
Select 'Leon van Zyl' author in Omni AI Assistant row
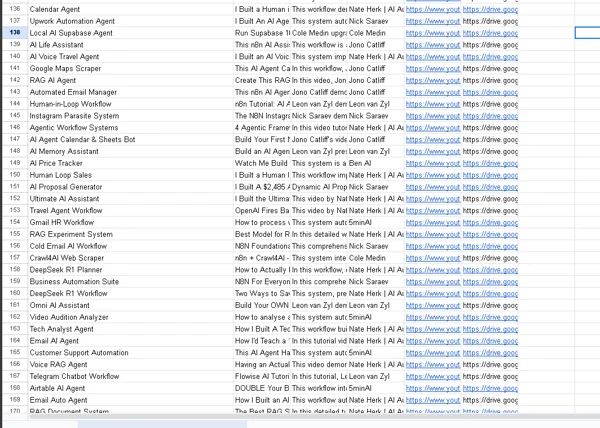coord(376,305)
